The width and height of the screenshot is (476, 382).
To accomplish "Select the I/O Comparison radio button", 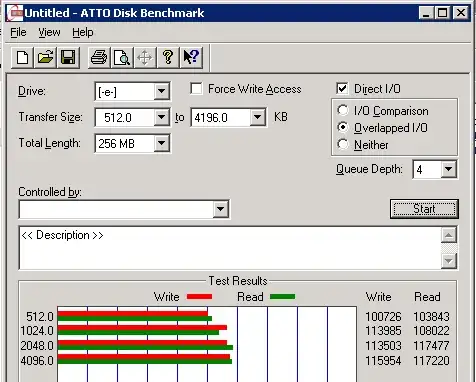I will point(343,110).
